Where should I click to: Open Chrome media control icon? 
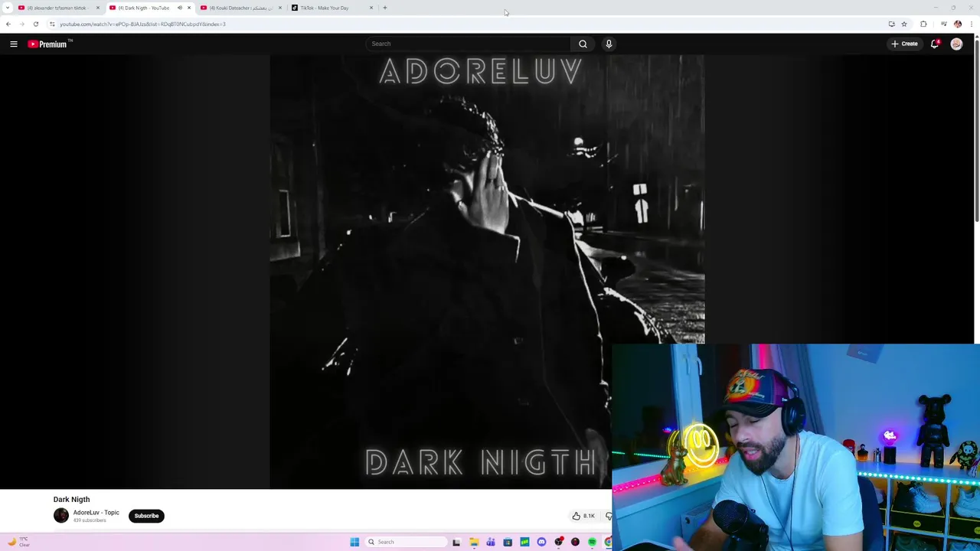click(x=944, y=24)
